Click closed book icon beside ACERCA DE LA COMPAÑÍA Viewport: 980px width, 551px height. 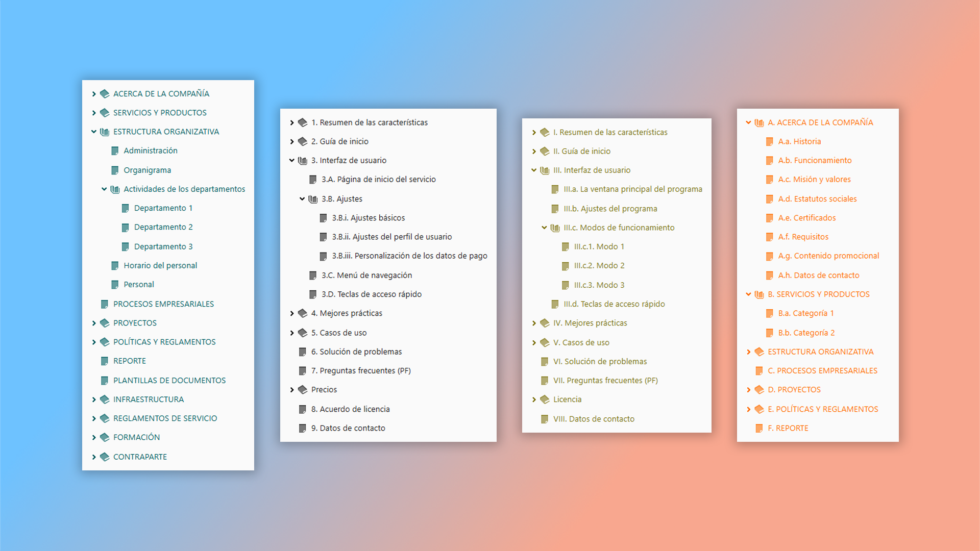105,94
